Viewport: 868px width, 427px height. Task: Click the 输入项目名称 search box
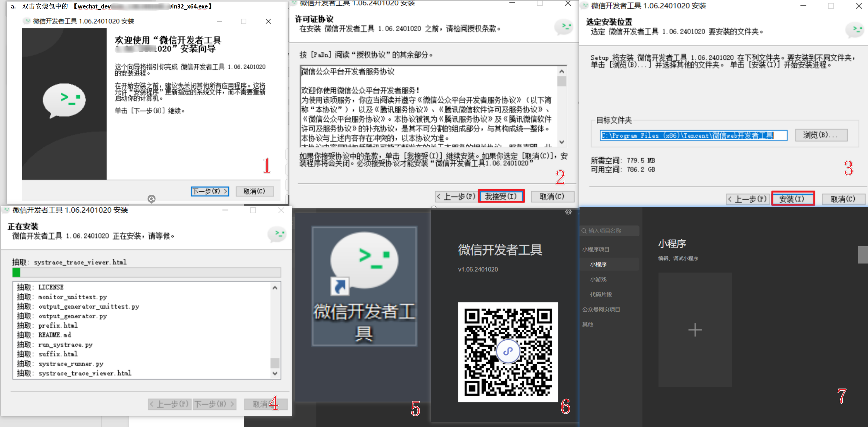point(610,231)
